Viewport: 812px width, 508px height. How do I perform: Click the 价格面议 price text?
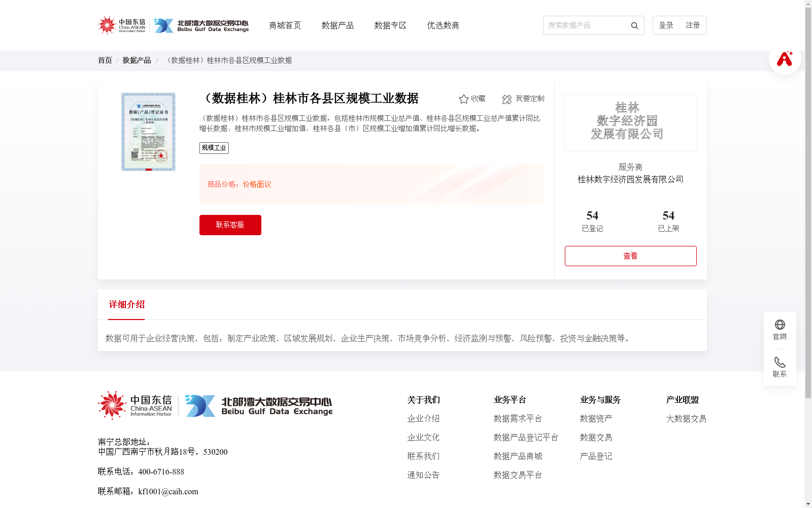tap(257, 184)
